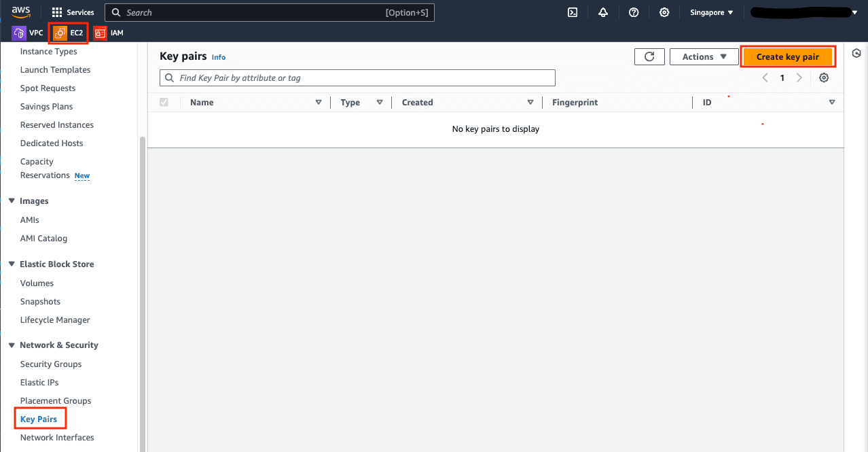
Task: Open Security Groups in sidebar
Action: 51,364
